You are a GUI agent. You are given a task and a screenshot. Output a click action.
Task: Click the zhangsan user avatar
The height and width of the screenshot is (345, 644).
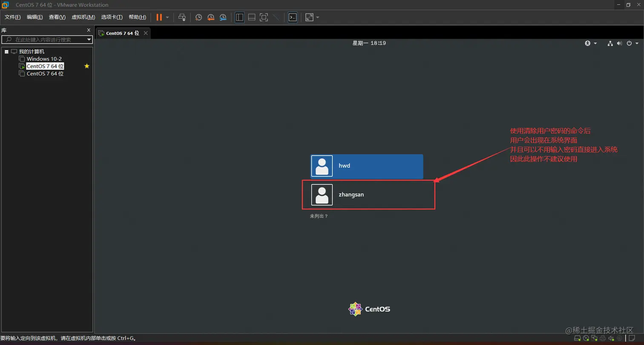pos(322,195)
